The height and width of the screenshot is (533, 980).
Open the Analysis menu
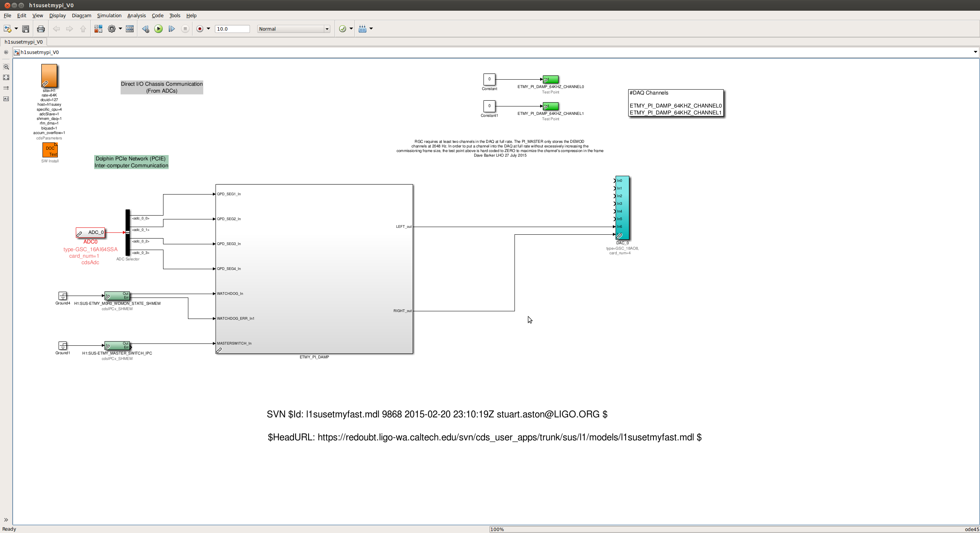[136, 15]
